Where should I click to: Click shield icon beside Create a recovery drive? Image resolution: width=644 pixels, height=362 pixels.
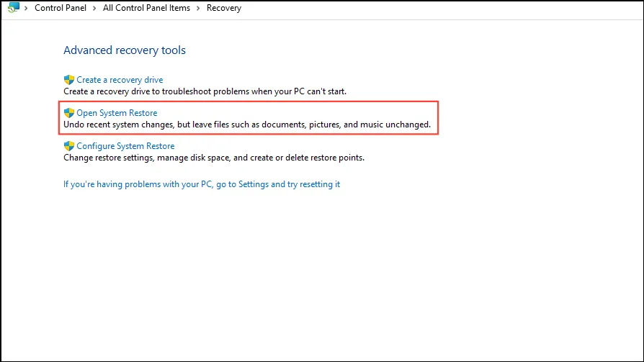click(69, 80)
